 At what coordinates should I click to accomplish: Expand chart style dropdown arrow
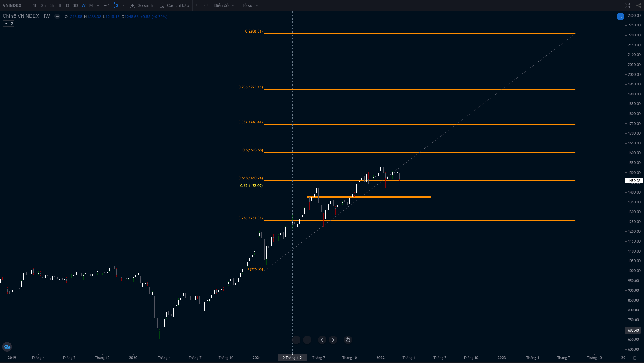[x=123, y=5]
